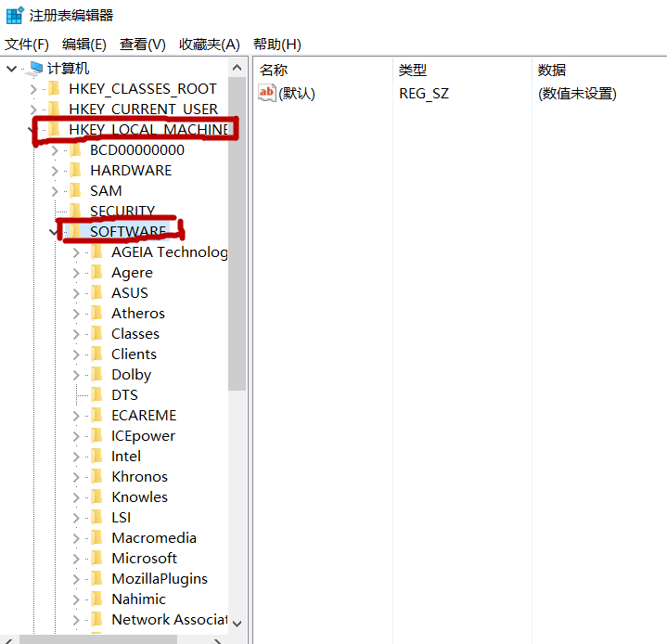This screenshot has height=644, width=667.
Task: Select the Khronos key
Action: pos(139,477)
